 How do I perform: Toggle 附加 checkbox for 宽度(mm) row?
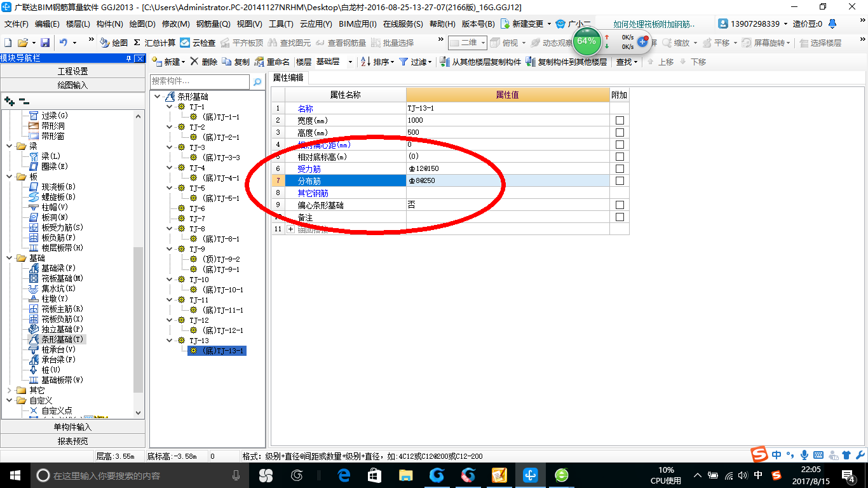point(620,121)
